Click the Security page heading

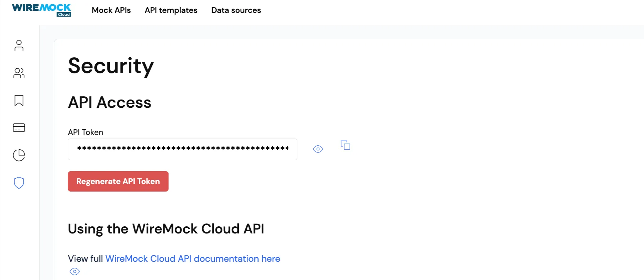pyautogui.click(x=111, y=66)
